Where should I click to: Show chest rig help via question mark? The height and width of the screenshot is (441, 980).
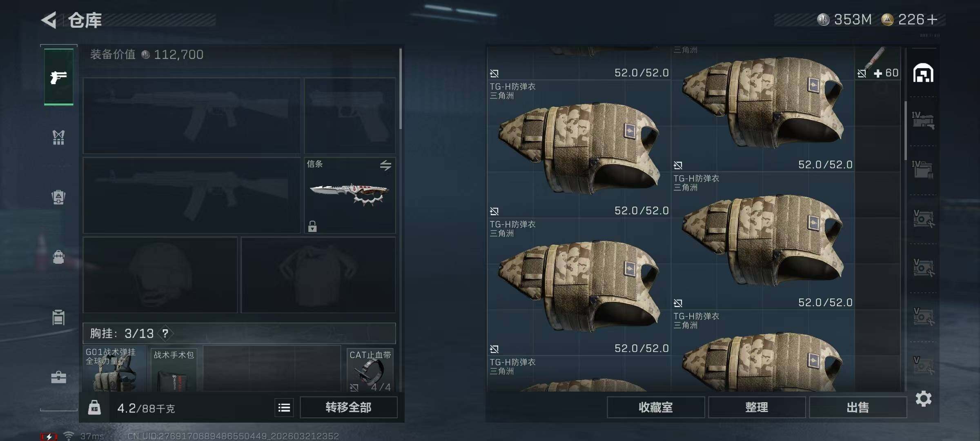pyautogui.click(x=165, y=334)
